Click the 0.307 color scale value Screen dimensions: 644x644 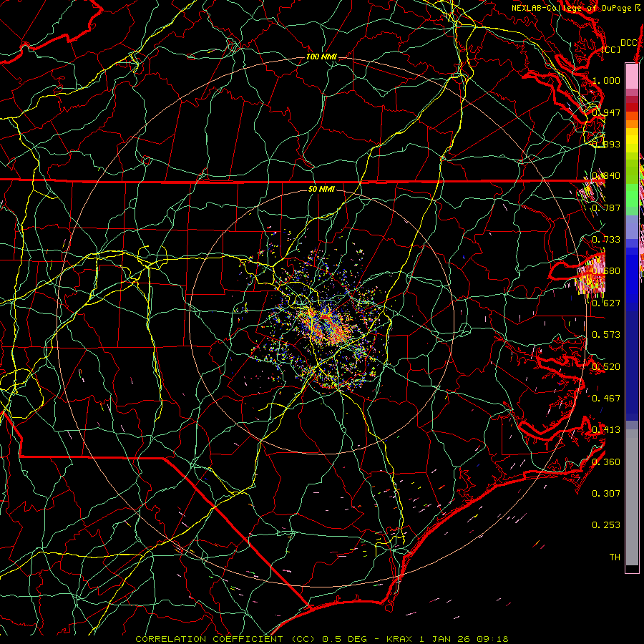pos(606,494)
